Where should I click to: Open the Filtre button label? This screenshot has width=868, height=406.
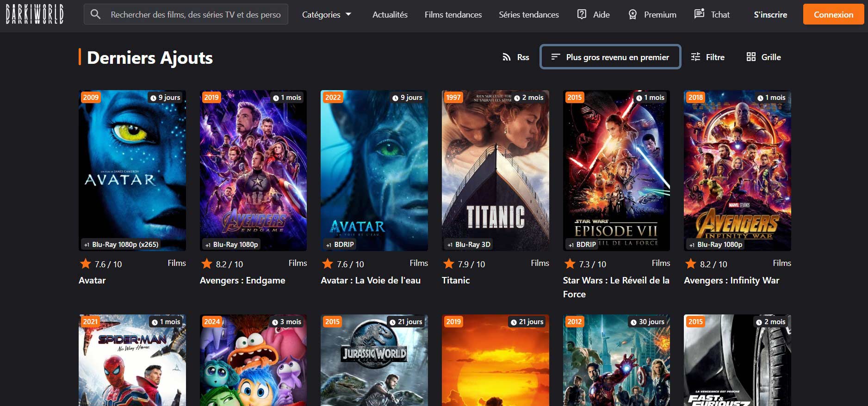click(715, 57)
